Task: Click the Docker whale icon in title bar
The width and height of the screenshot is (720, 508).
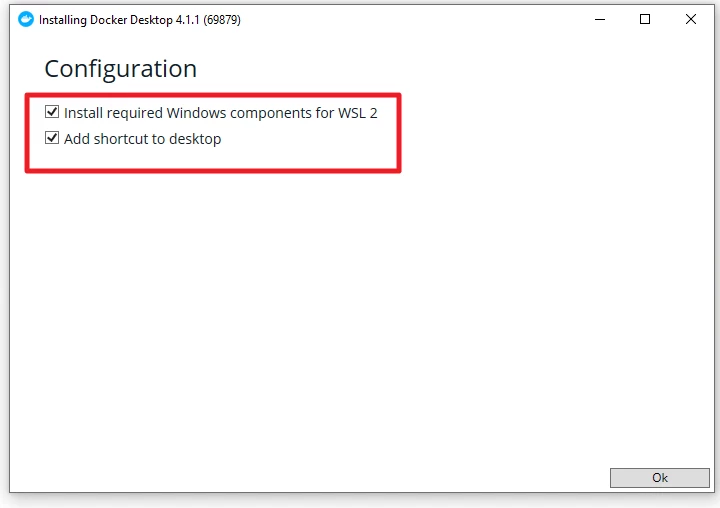Action: (x=26, y=19)
